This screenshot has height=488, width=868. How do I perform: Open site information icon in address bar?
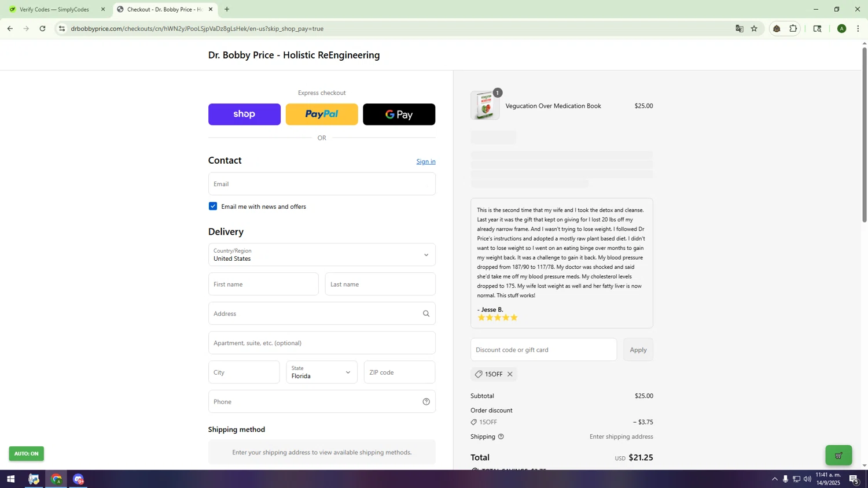62,28
